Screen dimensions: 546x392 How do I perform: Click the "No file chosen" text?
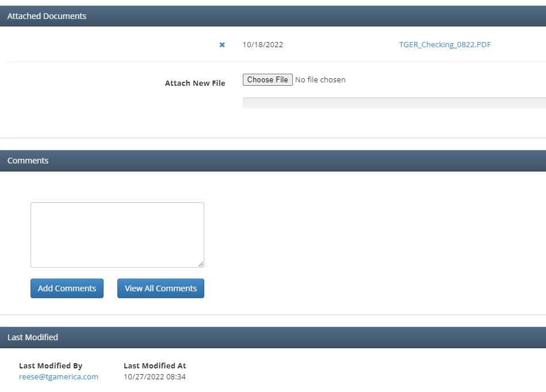pyautogui.click(x=320, y=80)
